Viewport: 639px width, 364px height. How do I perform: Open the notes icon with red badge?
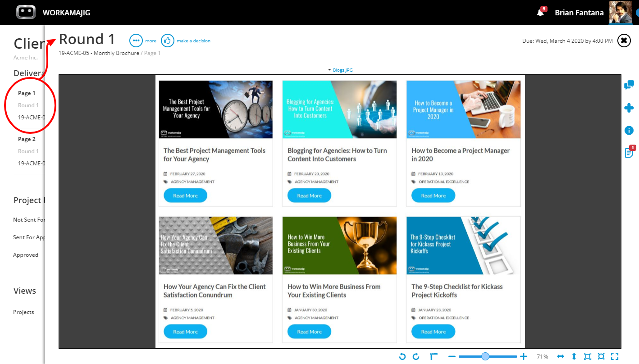coord(630,152)
